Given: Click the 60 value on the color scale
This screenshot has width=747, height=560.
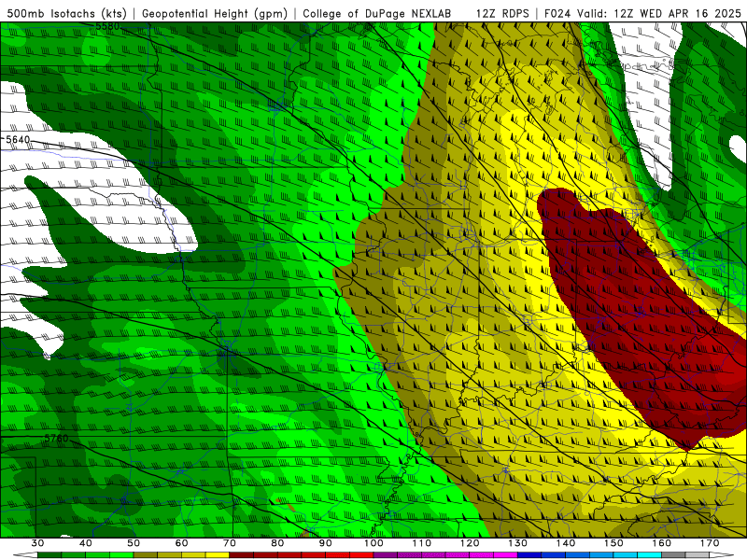Looking at the screenshot, I should pyautogui.click(x=181, y=543).
